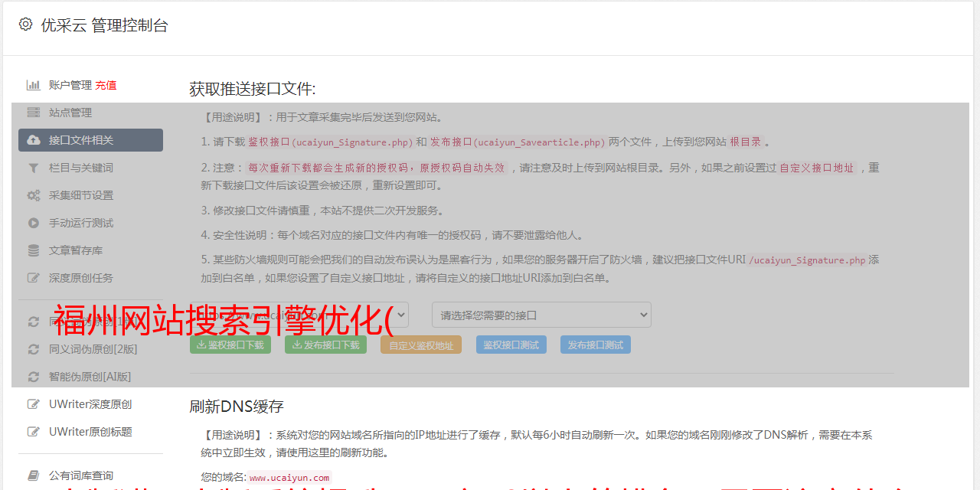The image size is (980, 490).
Task: Click the 发布接口下载 green button
Action: pyautogui.click(x=326, y=345)
